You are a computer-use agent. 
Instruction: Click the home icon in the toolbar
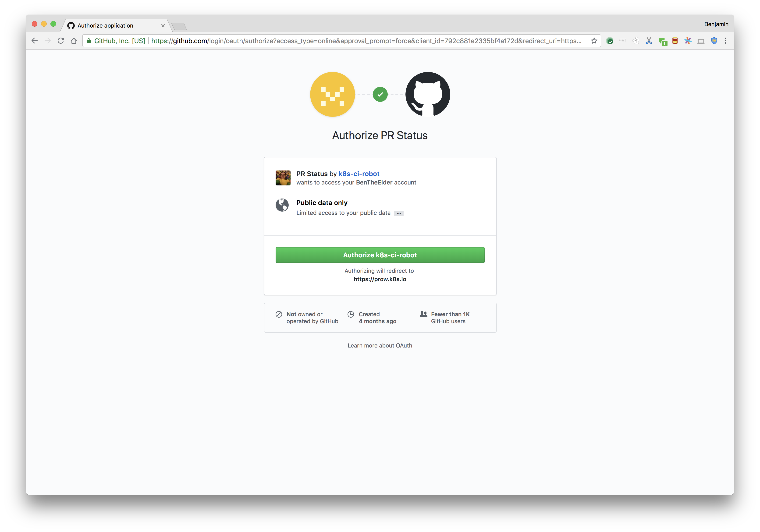[74, 41]
